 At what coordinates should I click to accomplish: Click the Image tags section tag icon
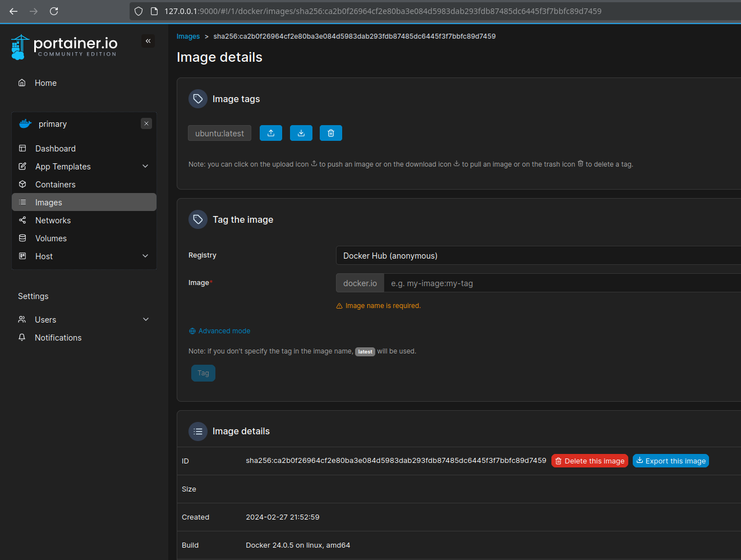click(198, 99)
